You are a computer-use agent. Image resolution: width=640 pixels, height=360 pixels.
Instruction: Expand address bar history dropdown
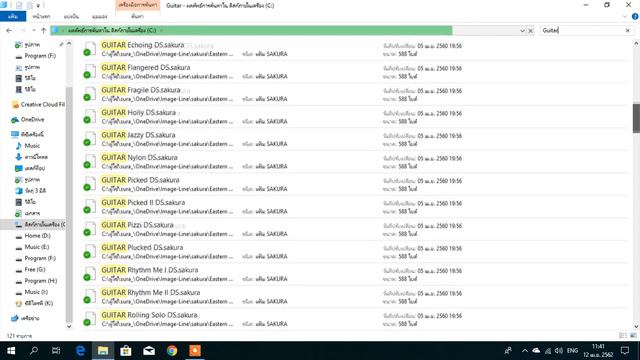(x=522, y=31)
